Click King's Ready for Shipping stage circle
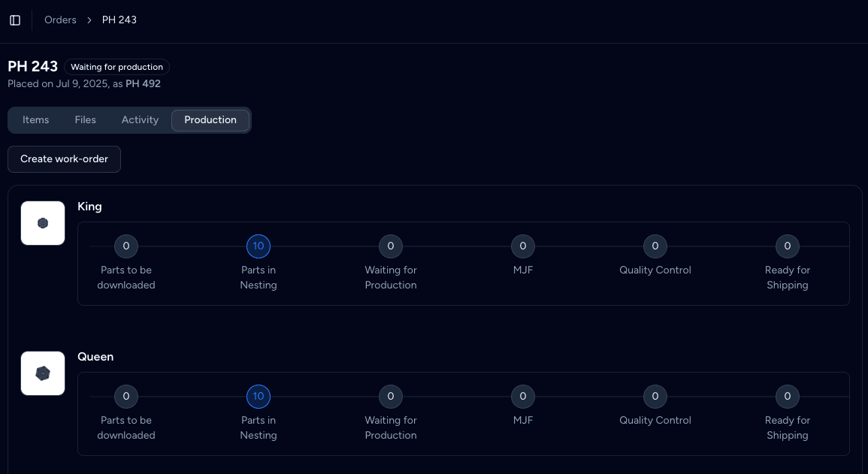 [x=787, y=246]
